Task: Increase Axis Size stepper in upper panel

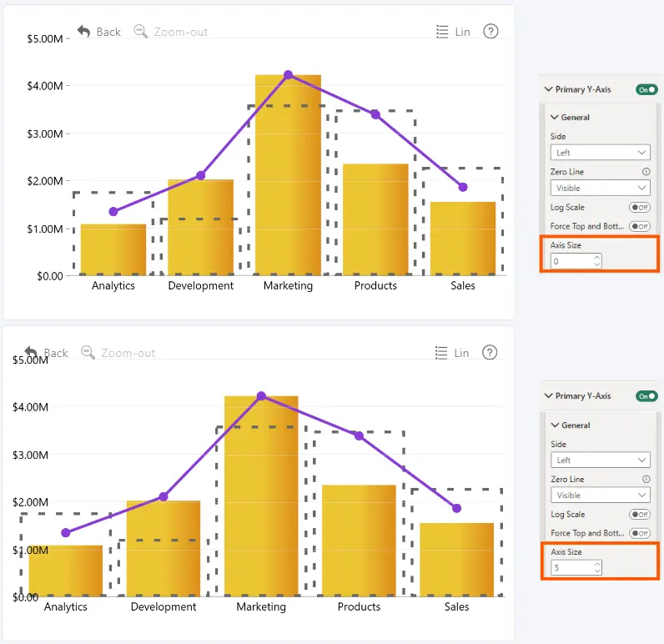Action: point(597,257)
